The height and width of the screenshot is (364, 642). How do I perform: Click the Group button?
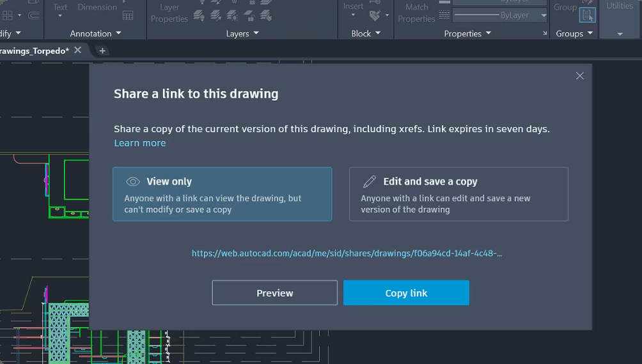tap(565, 7)
